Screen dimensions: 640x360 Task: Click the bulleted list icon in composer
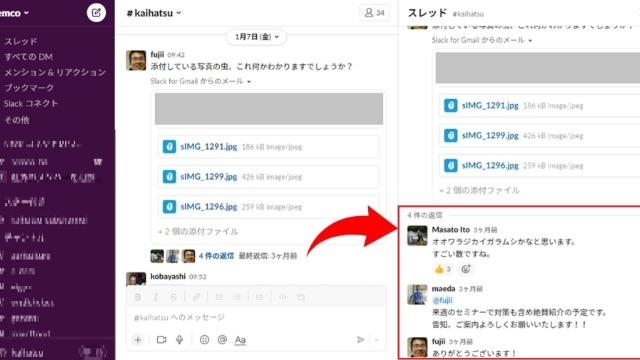pyautogui.click(x=237, y=297)
